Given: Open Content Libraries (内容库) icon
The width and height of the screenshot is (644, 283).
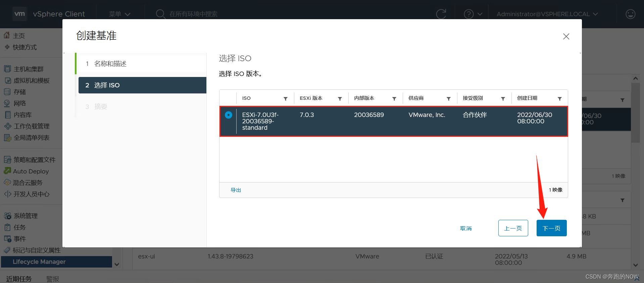Looking at the screenshot, I should [7, 115].
